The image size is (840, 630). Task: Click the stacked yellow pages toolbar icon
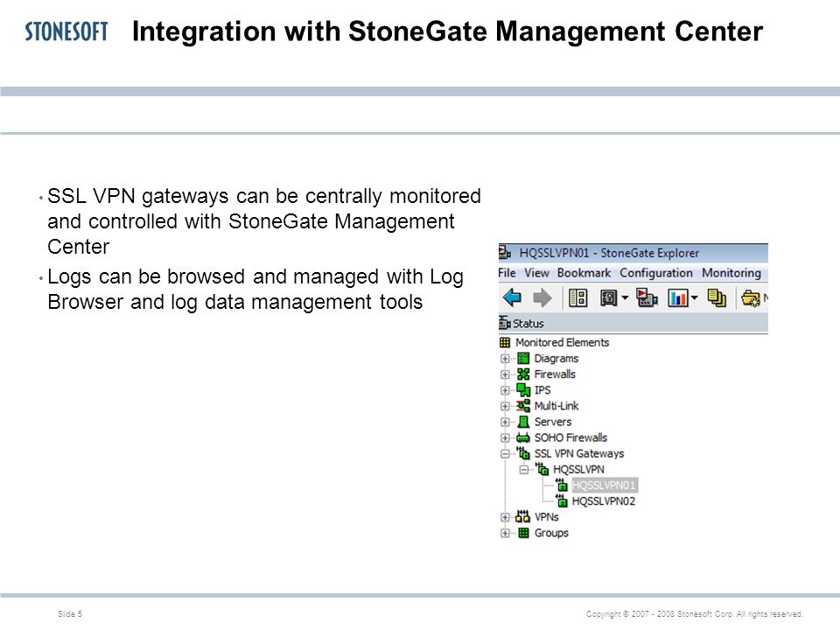[717, 297]
